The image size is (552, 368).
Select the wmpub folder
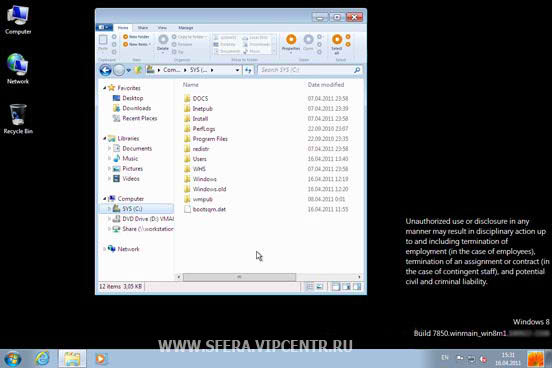[199, 199]
